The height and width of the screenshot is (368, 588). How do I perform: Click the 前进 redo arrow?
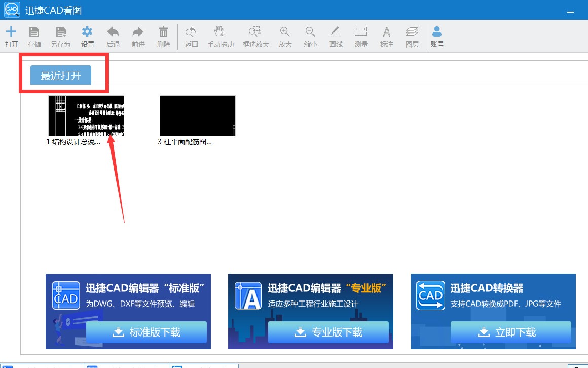point(138,32)
